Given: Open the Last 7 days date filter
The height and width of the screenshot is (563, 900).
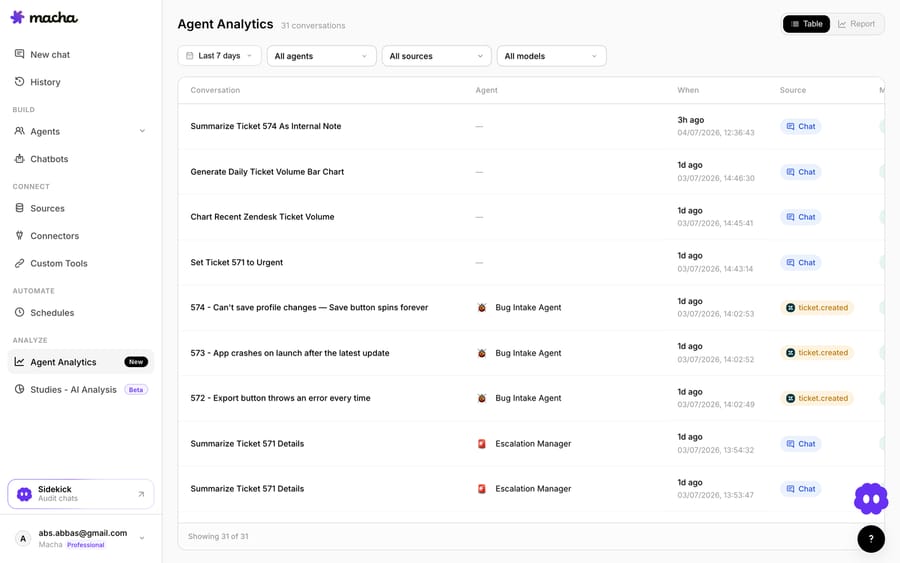Looking at the screenshot, I should 219,56.
